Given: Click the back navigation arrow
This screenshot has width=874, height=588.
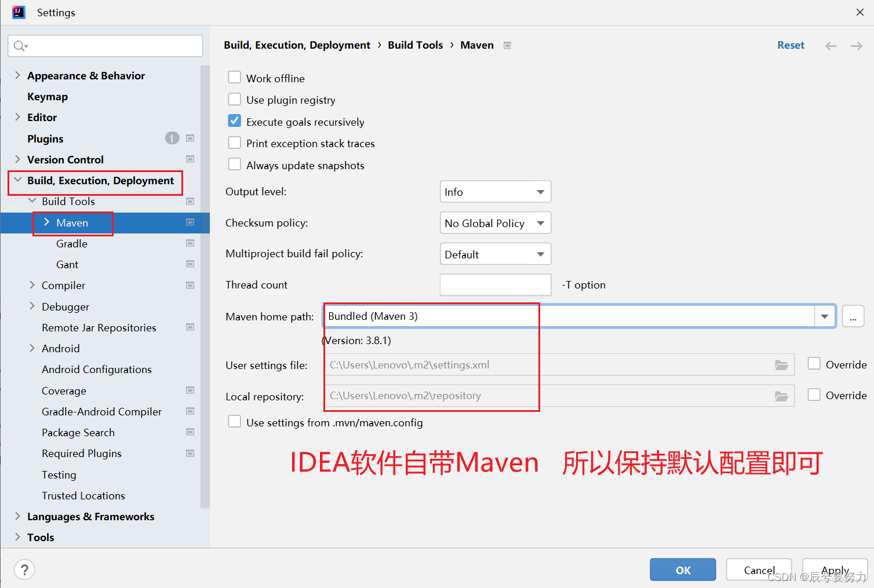Looking at the screenshot, I should pos(831,46).
